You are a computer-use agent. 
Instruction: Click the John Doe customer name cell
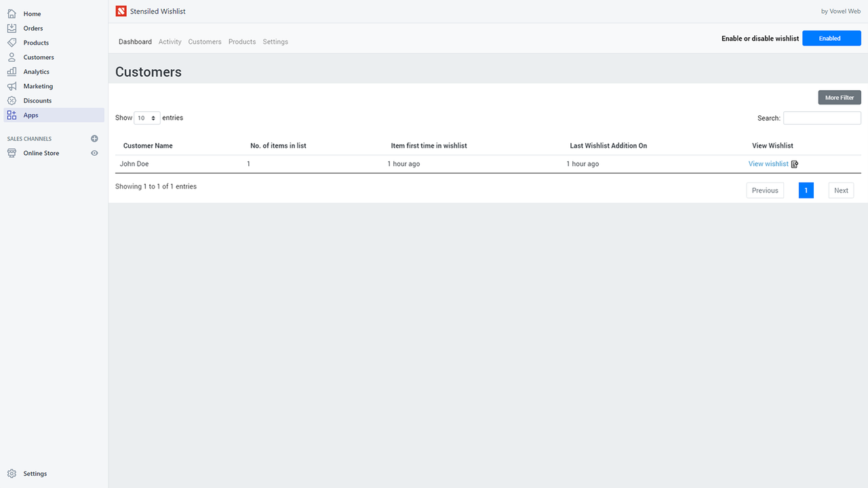[x=134, y=164]
